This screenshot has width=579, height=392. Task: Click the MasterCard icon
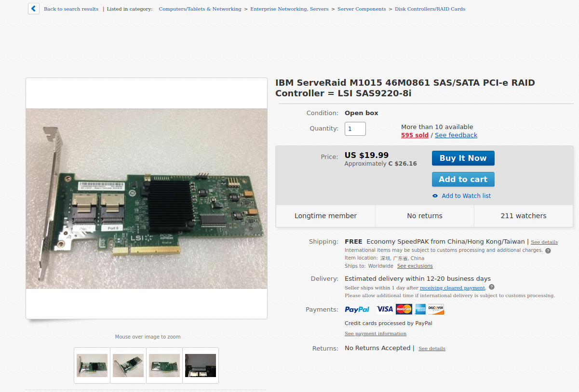point(404,309)
